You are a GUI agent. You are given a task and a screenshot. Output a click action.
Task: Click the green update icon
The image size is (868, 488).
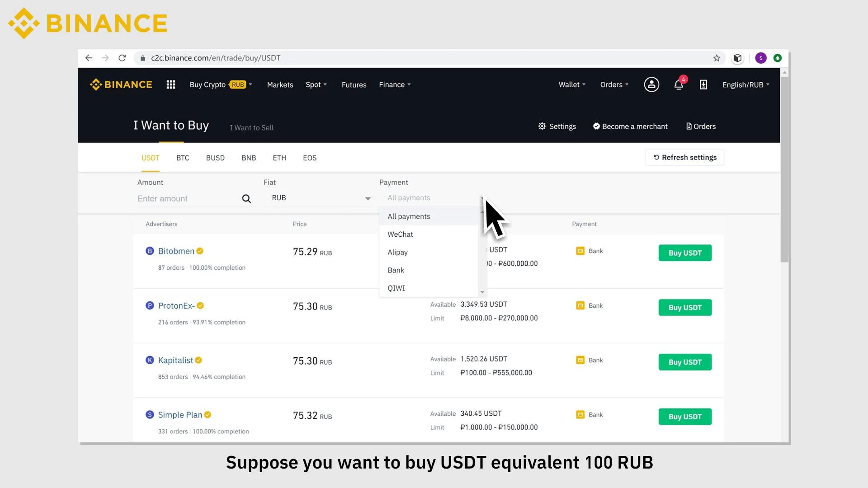tap(778, 58)
